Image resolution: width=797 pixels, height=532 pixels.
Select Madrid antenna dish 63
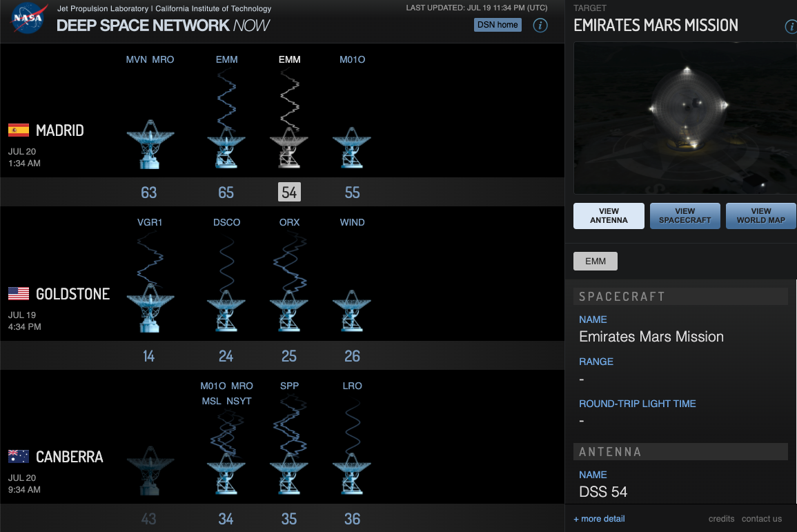pos(150,144)
